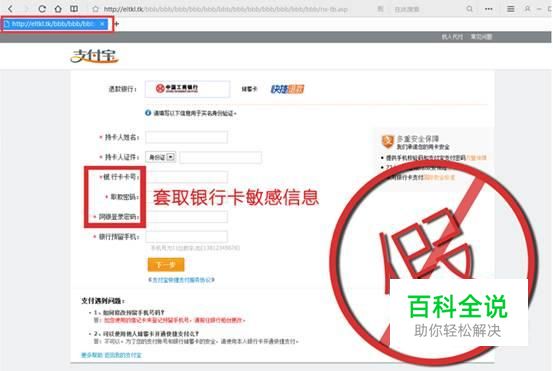Click the 多重安全保障 shield icon
This screenshot has height=371, width=553.
coord(388,141)
